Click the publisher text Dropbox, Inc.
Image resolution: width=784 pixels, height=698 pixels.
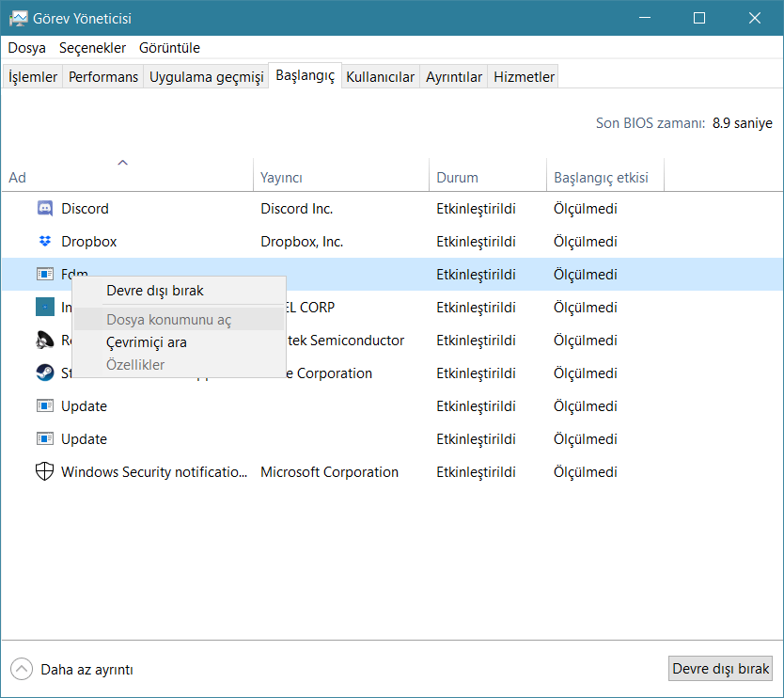(302, 242)
